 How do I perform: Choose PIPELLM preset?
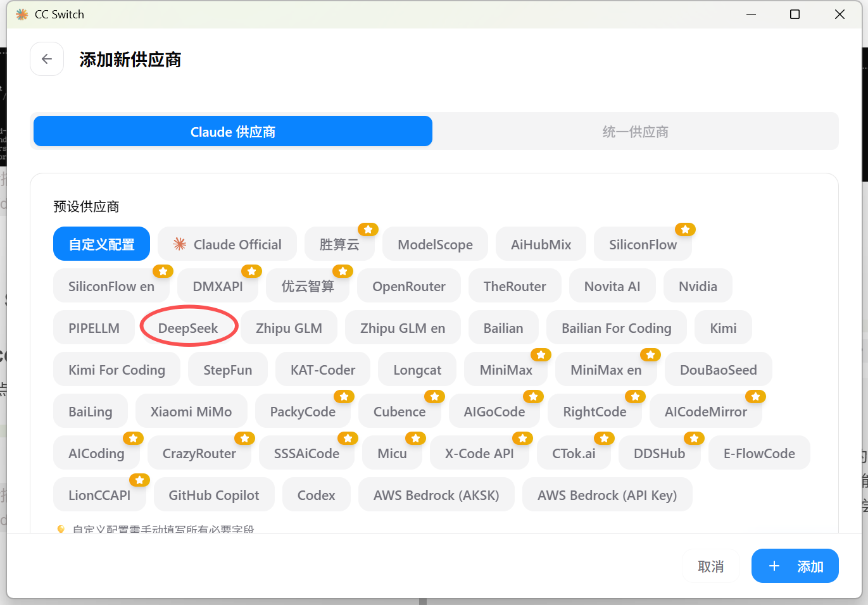94,327
